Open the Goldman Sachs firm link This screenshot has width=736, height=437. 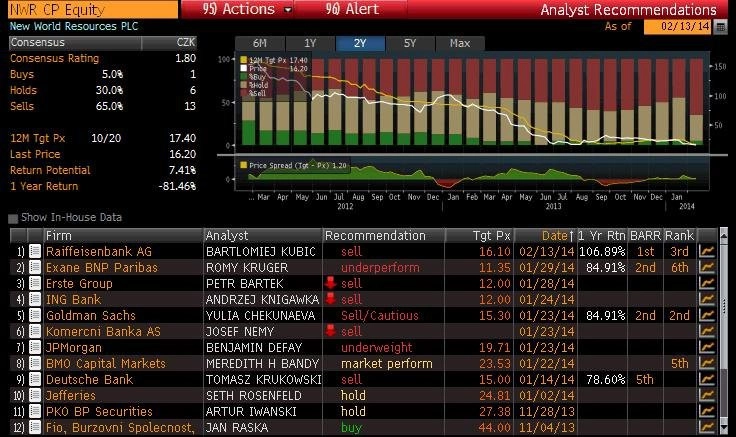pyautogui.click(x=91, y=315)
